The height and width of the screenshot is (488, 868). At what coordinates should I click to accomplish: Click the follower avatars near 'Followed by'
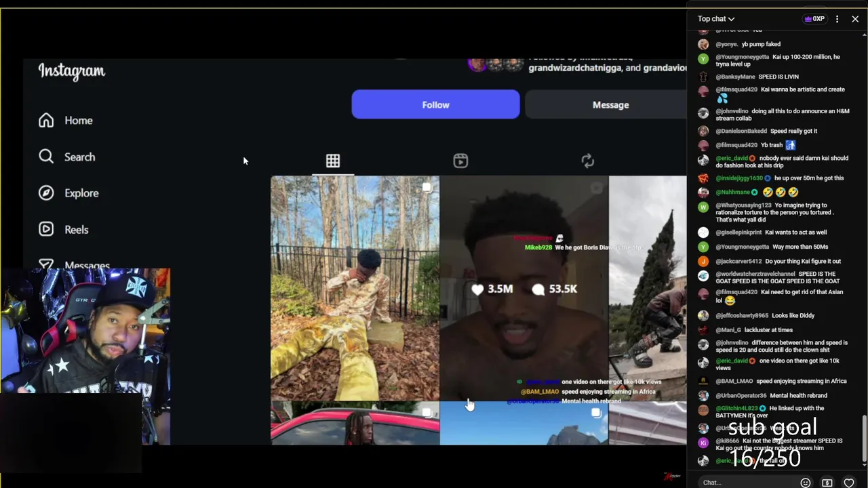pos(496,64)
